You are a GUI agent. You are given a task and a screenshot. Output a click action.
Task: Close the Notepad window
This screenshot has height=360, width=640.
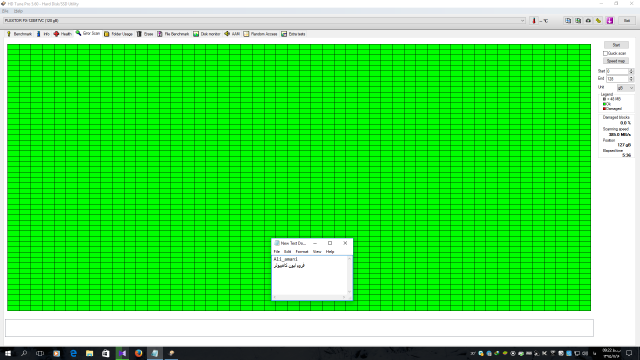click(345, 243)
